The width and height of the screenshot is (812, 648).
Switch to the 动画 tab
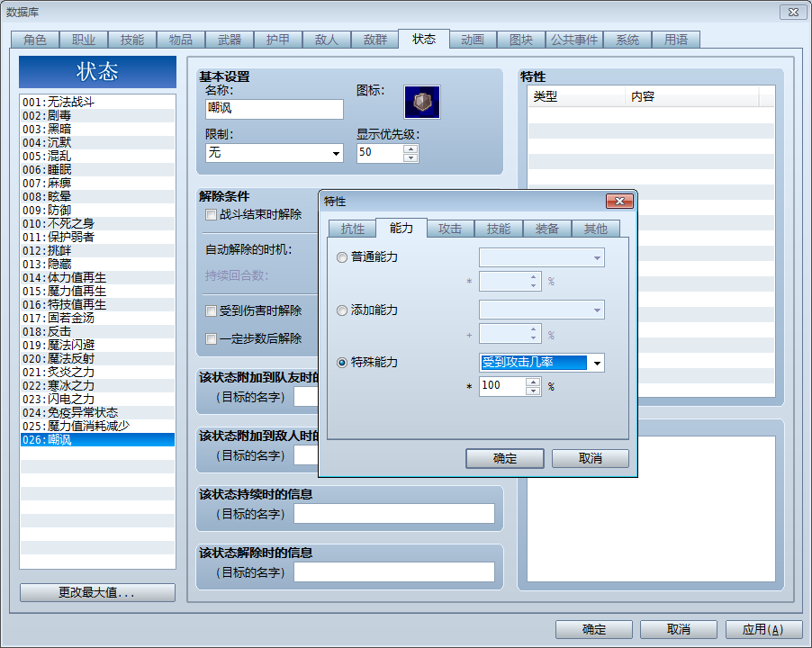[x=473, y=40]
